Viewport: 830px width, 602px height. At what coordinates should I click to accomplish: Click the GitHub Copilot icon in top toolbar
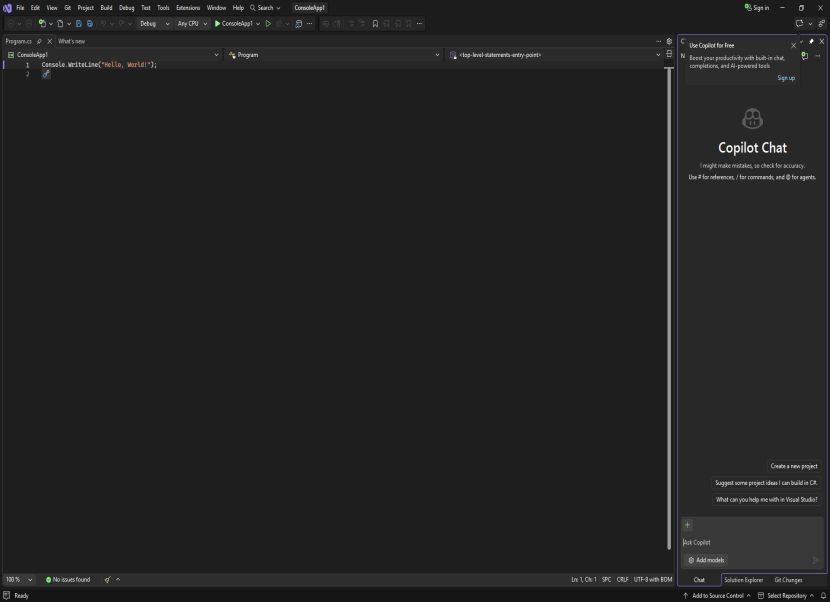click(x=799, y=23)
